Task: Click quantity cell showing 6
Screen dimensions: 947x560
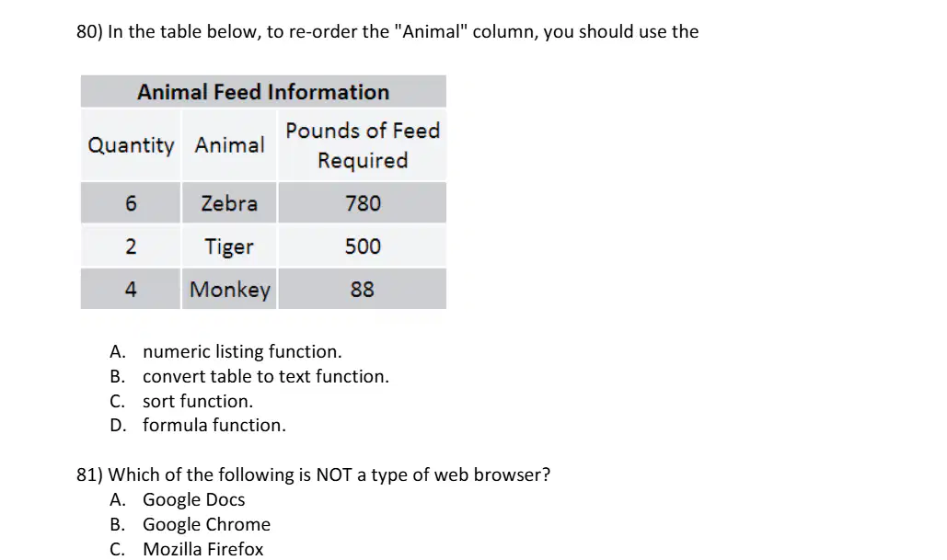Action: pyautogui.click(x=131, y=203)
